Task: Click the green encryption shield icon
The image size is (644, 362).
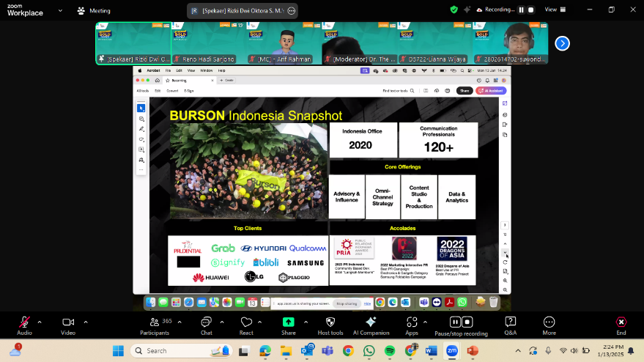Action: pyautogui.click(x=454, y=10)
